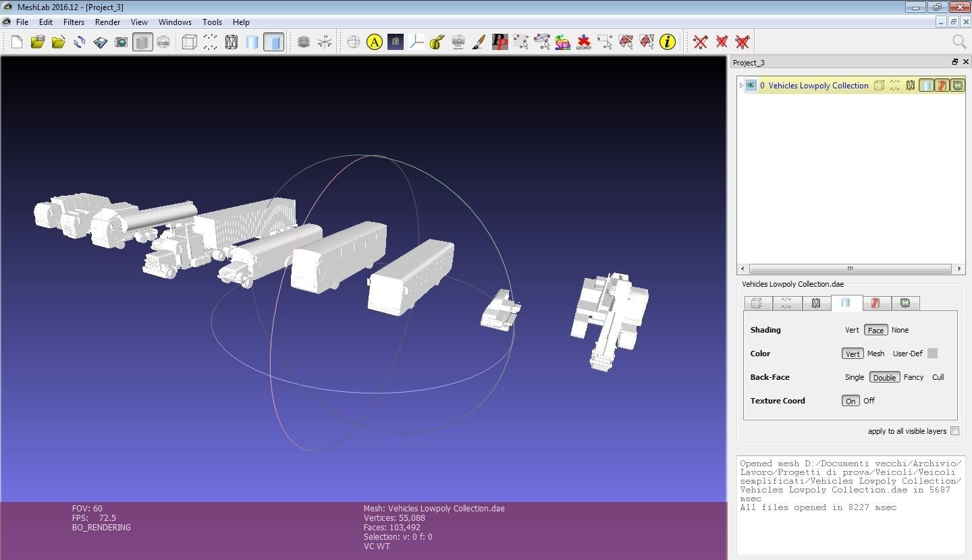Open the Edit menu
Screen dimensions: 972x560
point(46,22)
